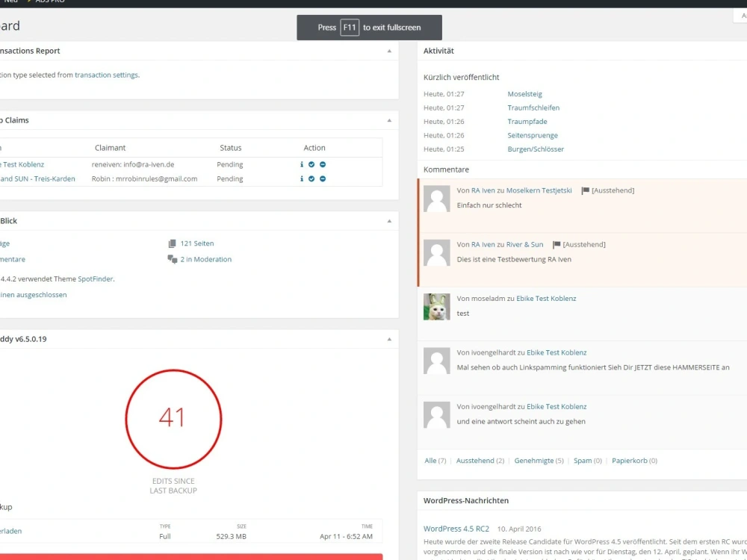The image size is (747, 560).
Task: Select the Full backup type value
Action: click(x=165, y=536)
